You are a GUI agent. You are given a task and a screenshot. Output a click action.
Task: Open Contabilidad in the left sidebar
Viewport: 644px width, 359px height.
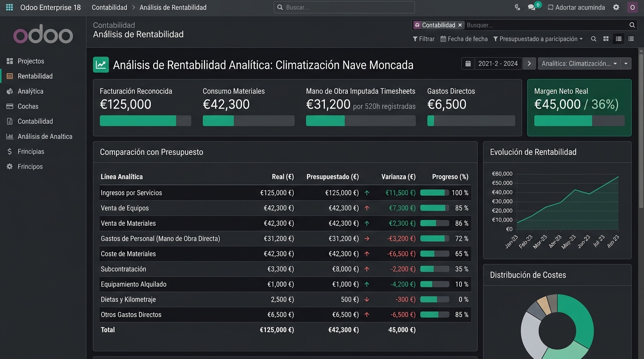[35, 121]
